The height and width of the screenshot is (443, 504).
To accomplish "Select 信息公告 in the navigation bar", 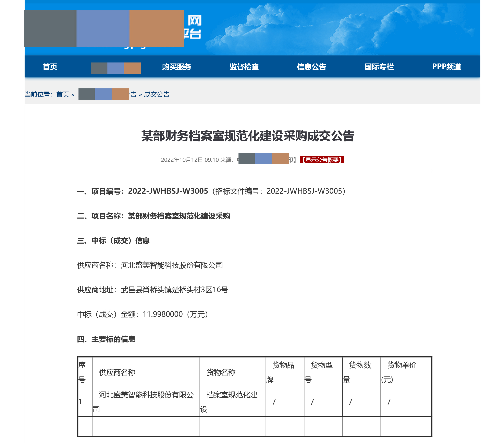I will point(311,67).
